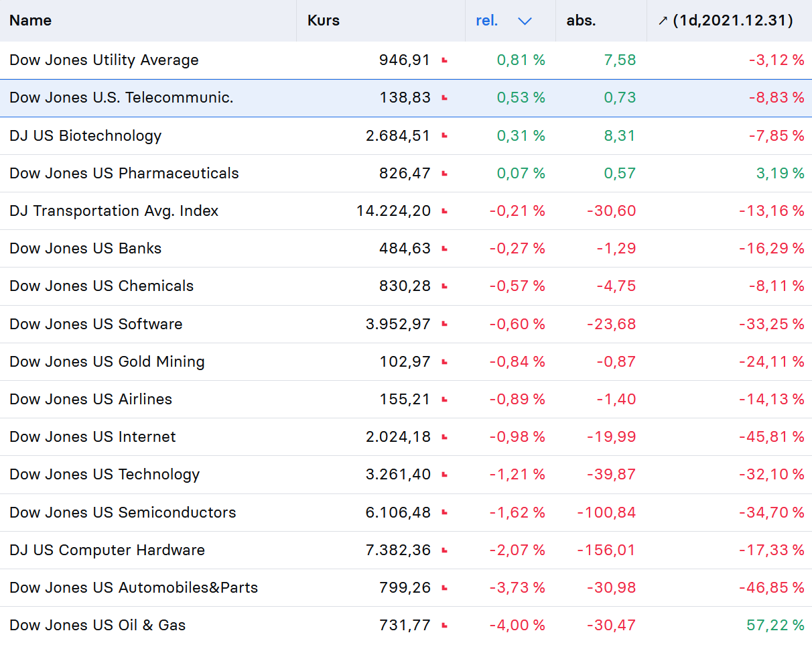
Task: Select Dow Jones US Gold Mining
Action: (107, 361)
